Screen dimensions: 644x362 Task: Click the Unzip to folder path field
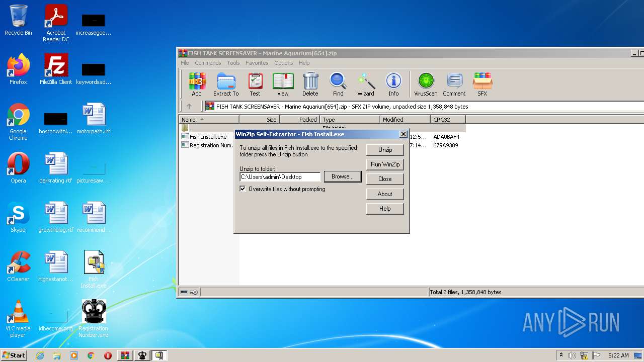coord(280,177)
